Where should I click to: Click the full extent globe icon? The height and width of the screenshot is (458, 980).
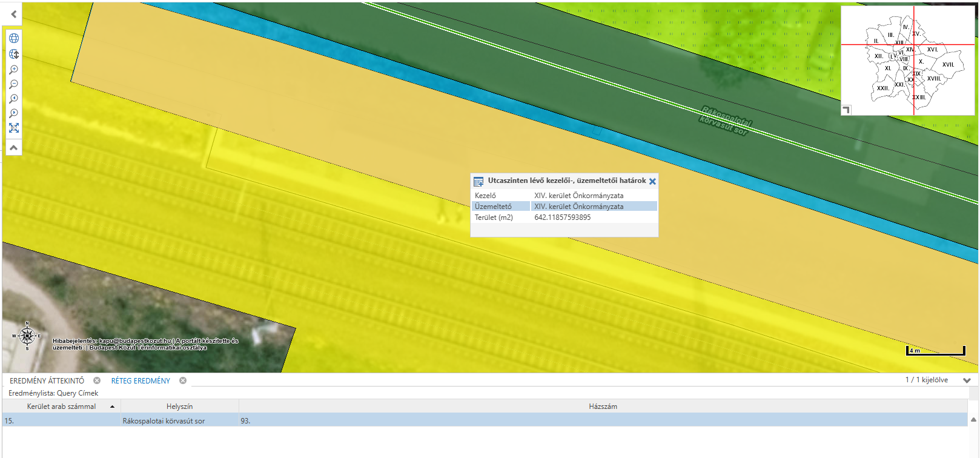pos(14,38)
